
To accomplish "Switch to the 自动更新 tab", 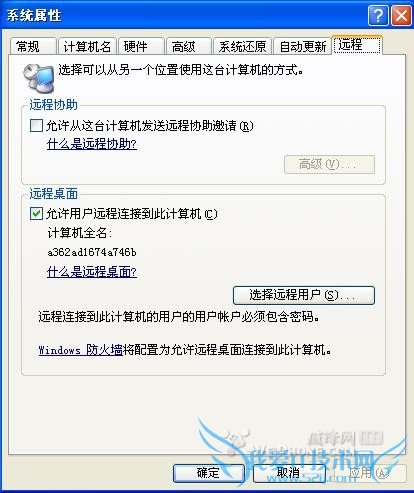I will coord(302,46).
